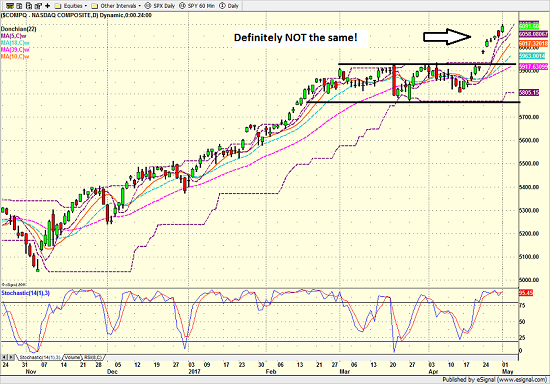Click the circular icon beside Daily
Viewport: 550px width, 384px height.
pos(222,6)
